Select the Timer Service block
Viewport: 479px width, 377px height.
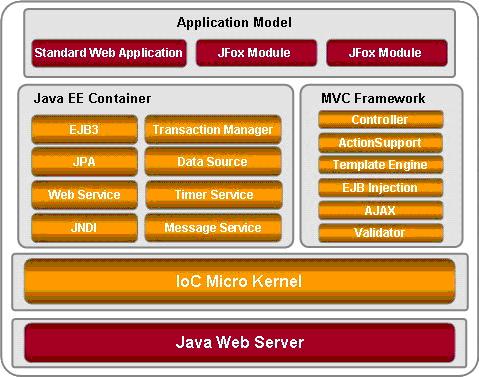point(214,195)
